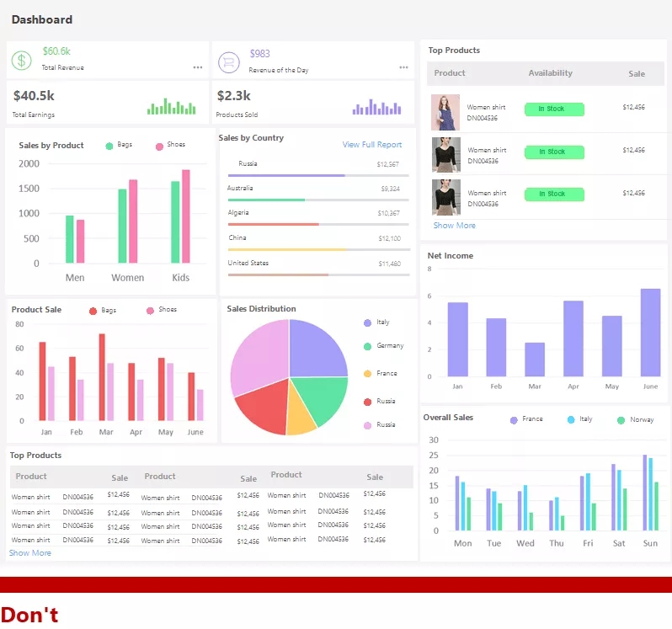Viewport: 672px width, 629px height.
Task: Toggle Shoes legend in Product Sale chart
Action: (x=162, y=310)
